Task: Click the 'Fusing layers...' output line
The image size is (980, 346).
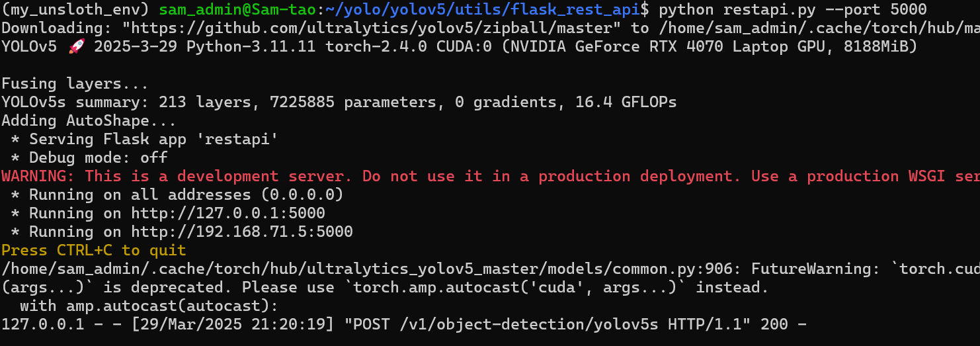Action: pyautogui.click(x=75, y=84)
